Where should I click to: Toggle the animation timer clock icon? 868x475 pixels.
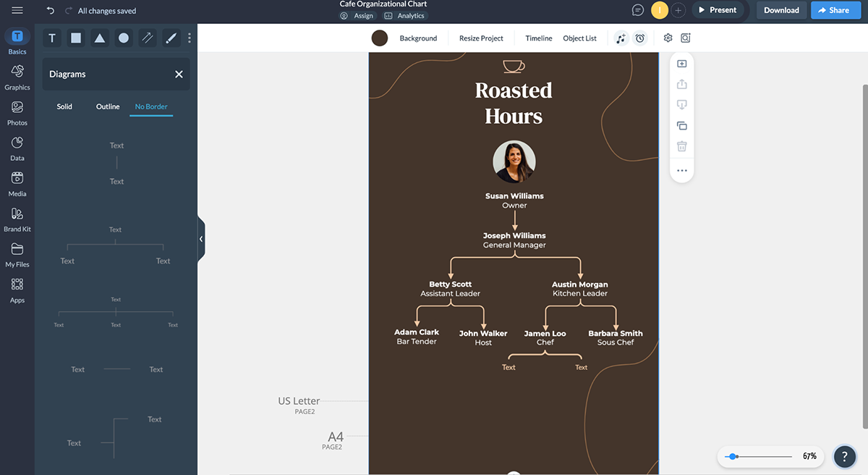click(639, 38)
